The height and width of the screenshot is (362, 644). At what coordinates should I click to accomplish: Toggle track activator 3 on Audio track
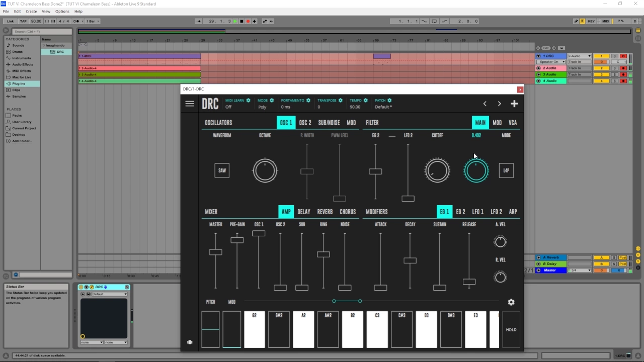pos(601,74)
